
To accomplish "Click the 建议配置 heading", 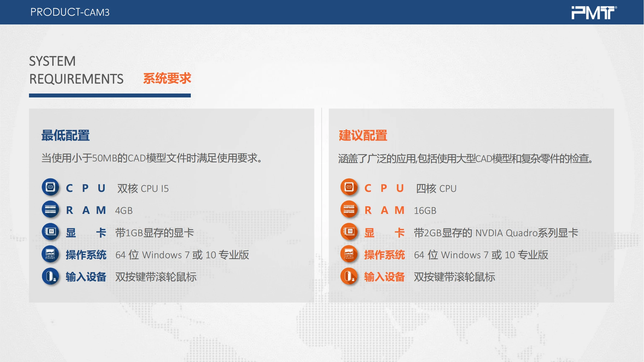I will [363, 135].
